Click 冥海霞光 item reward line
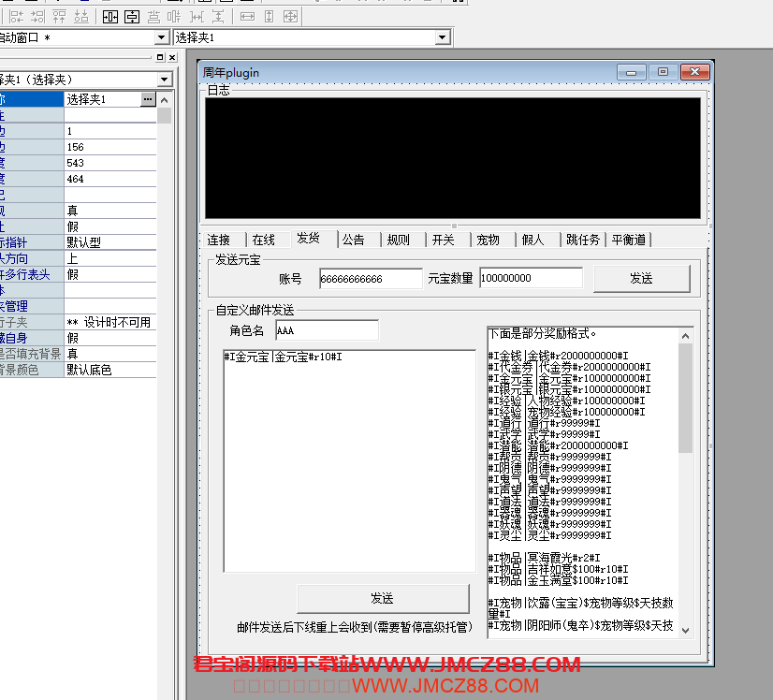Viewport: 773px width, 700px height. (x=545, y=558)
